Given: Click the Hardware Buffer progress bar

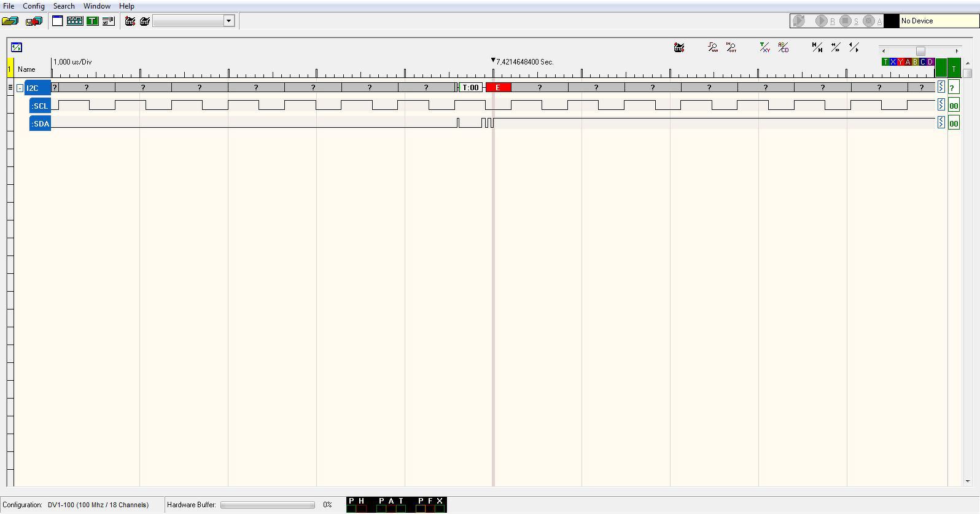Looking at the screenshot, I should (x=268, y=505).
